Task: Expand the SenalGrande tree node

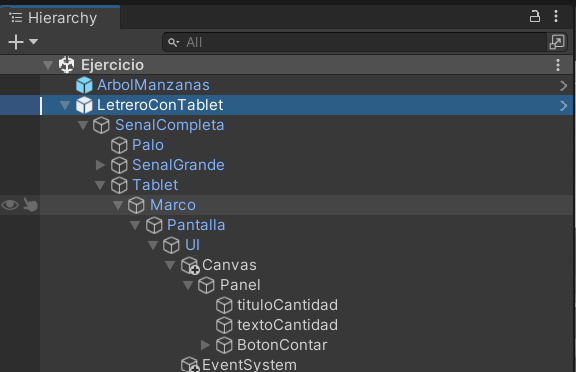Action: [100, 165]
